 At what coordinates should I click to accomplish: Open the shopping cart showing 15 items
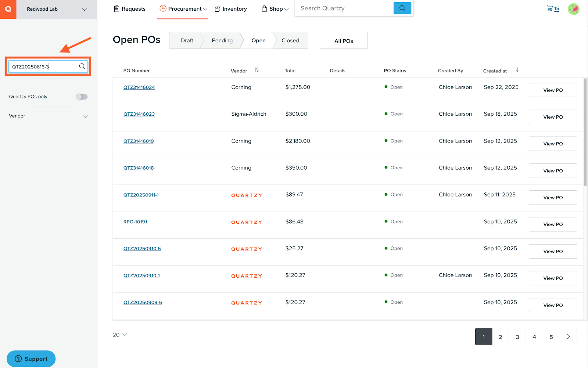point(550,8)
